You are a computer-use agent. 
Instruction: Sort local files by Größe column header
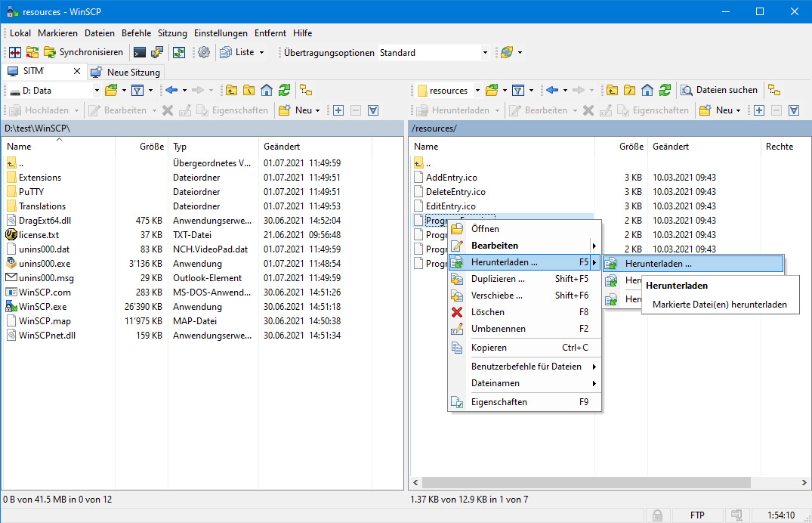pyautogui.click(x=141, y=147)
